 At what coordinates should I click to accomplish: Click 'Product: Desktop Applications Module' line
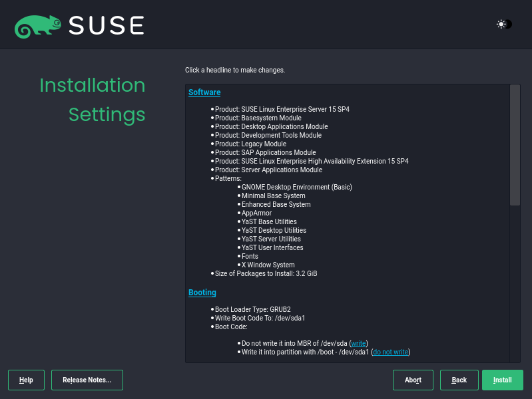pyautogui.click(x=271, y=126)
